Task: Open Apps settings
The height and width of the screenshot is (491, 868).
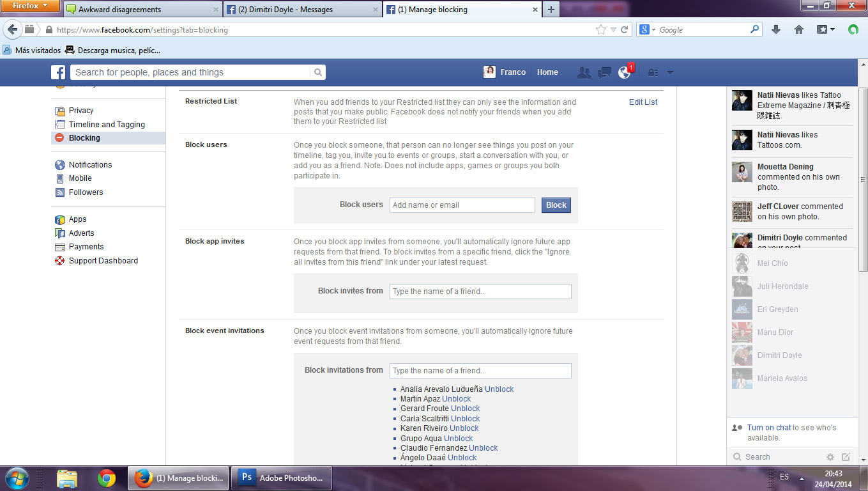Action: coord(77,219)
